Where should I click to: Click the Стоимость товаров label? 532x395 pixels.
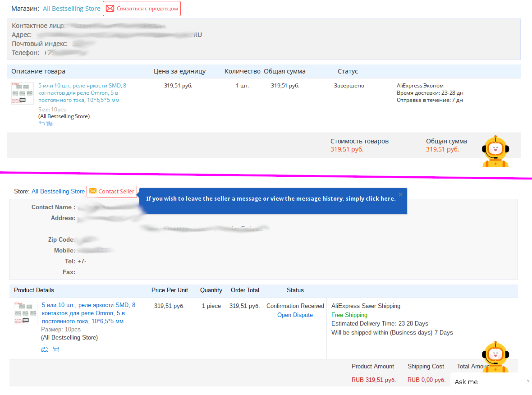(359, 141)
